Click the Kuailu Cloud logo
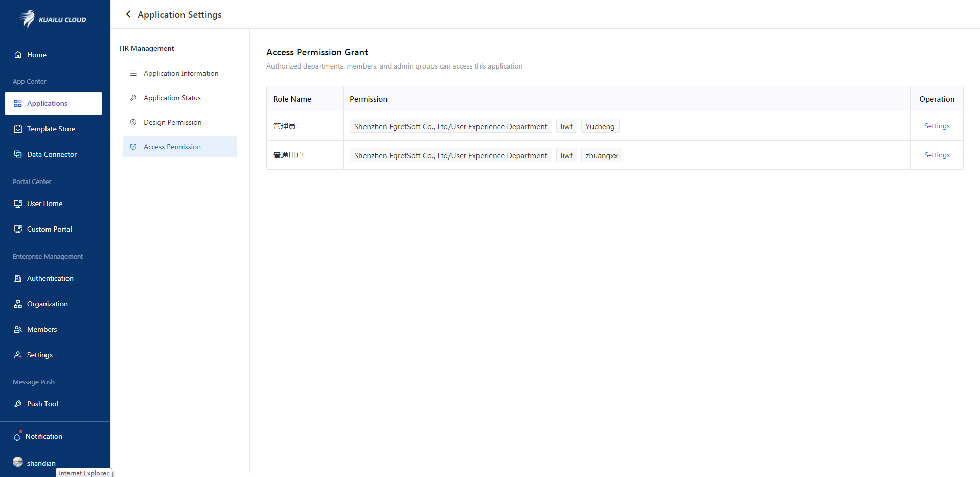980x477 pixels. [53, 19]
